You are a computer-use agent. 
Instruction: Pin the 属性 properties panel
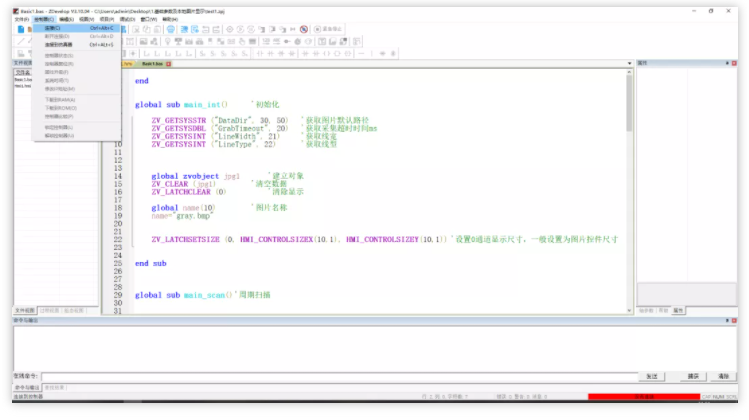pos(727,63)
